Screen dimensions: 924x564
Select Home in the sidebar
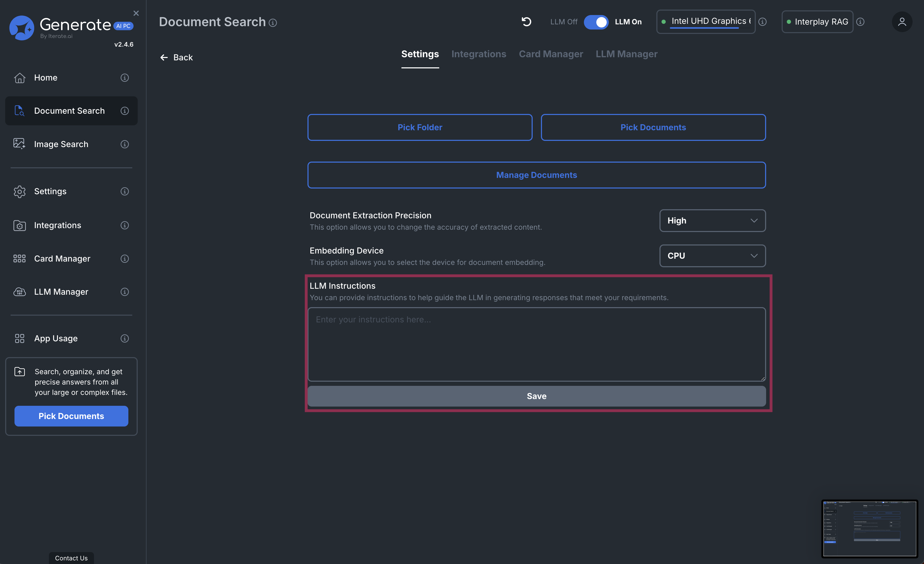(x=71, y=78)
